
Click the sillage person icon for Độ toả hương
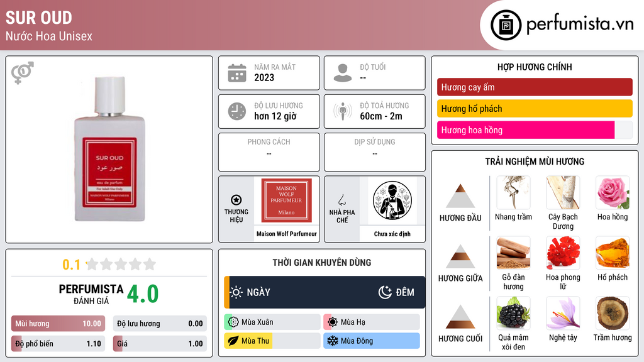pos(343,111)
